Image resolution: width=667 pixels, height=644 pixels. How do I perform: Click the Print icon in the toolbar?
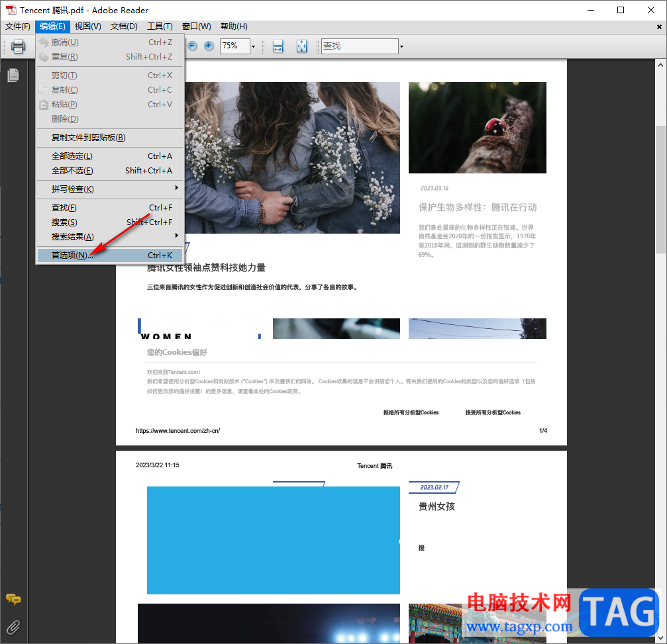point(18,46)
